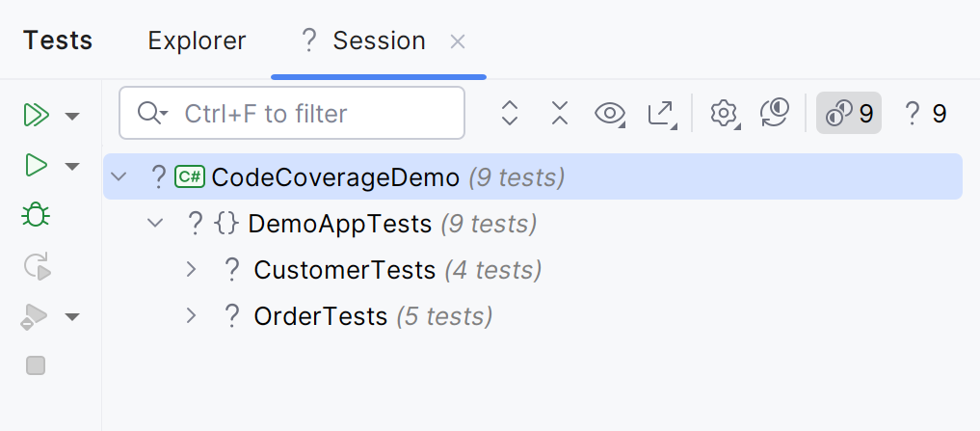Click the Stop execution square icon

[36, 365]
